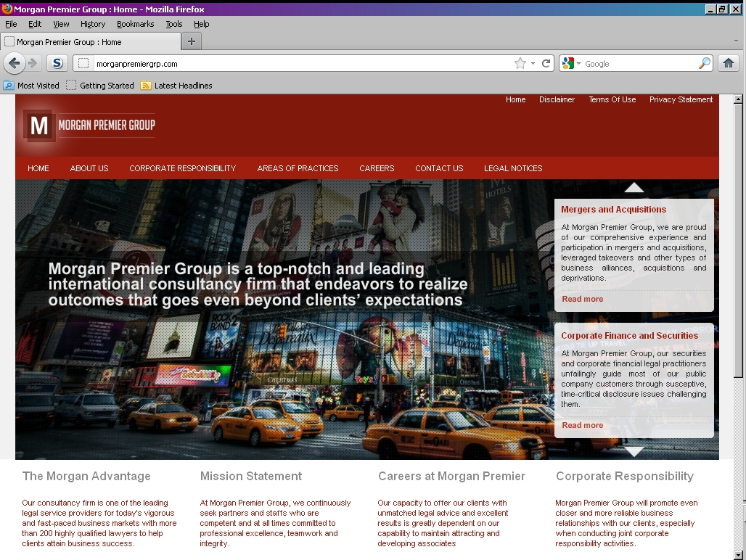Image resolution: width=746 pixels, height=560 pixels.
Task: Click the vertical scrollbar up arrow
Action: tap(738, 99)
